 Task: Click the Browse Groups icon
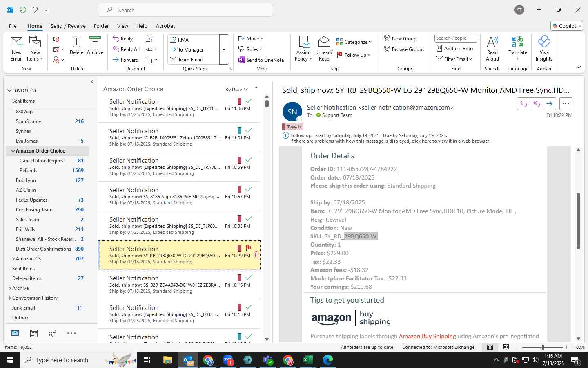click(387, 49)
